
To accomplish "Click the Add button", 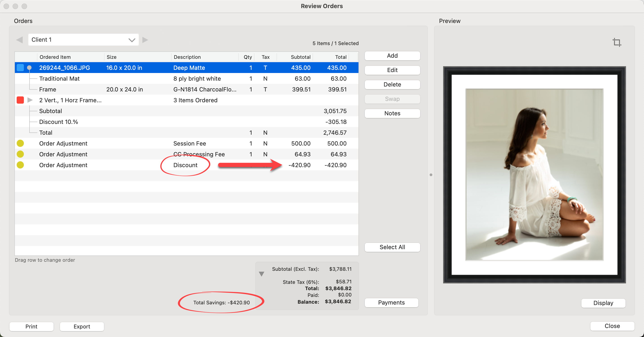I will (392, 56).
